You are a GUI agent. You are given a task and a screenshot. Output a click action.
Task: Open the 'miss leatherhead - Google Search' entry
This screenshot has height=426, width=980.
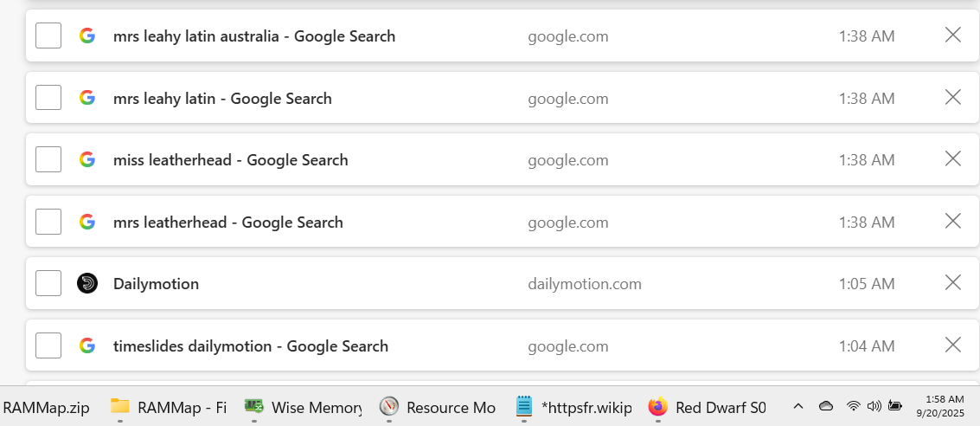click(x=230, y=160)
